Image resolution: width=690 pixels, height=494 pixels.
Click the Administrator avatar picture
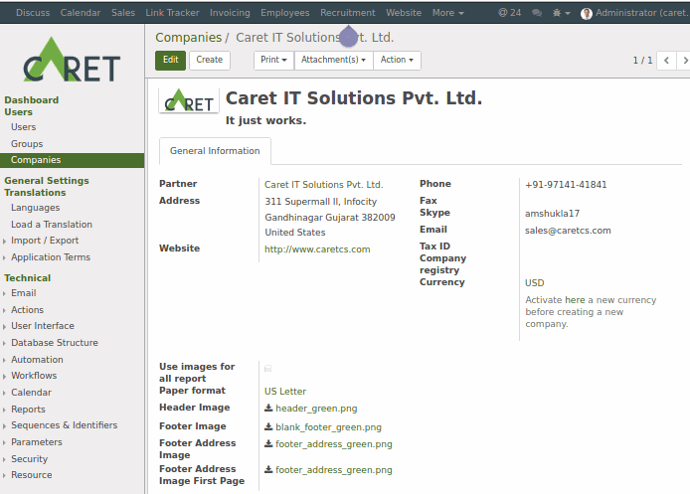(x=586, y=13)
